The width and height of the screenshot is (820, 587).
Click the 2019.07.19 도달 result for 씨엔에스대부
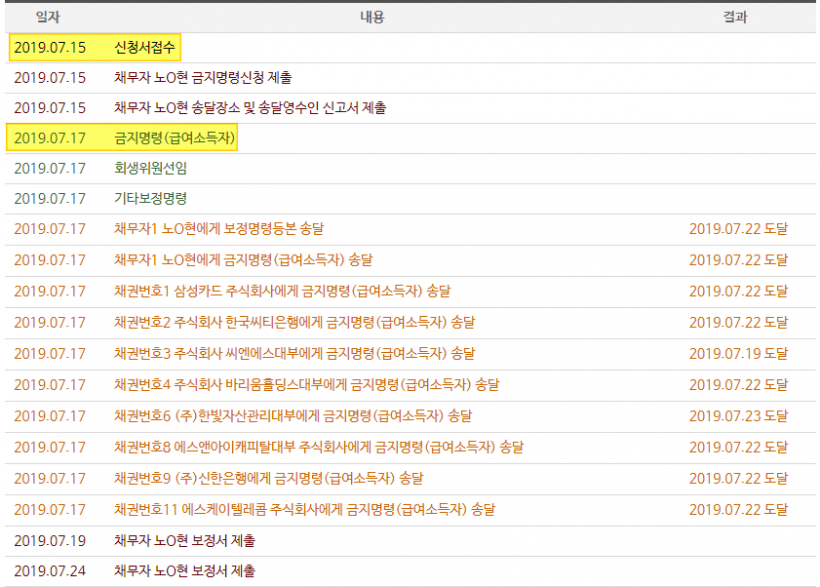pyautogui.click(x=738, y=354)
